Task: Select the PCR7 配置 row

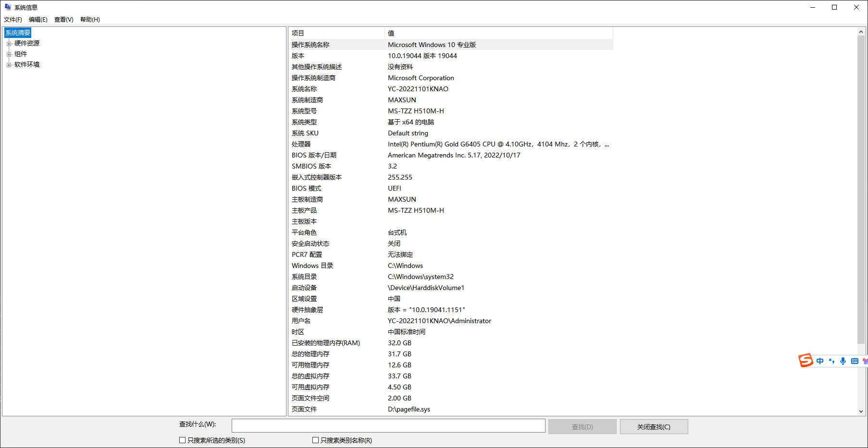Action: pos(451,254)
